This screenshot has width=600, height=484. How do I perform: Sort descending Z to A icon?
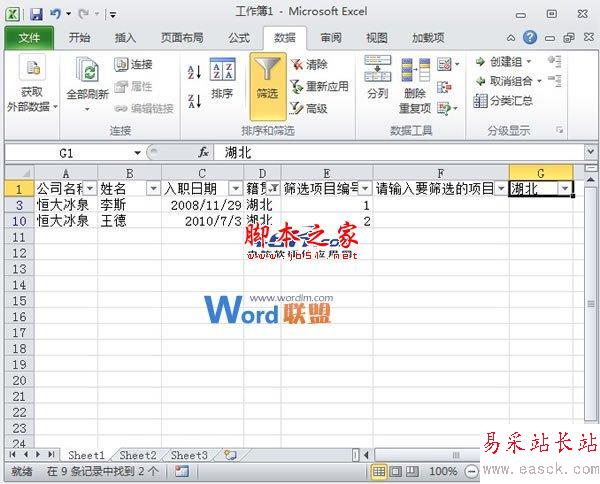tap(194, 101)
